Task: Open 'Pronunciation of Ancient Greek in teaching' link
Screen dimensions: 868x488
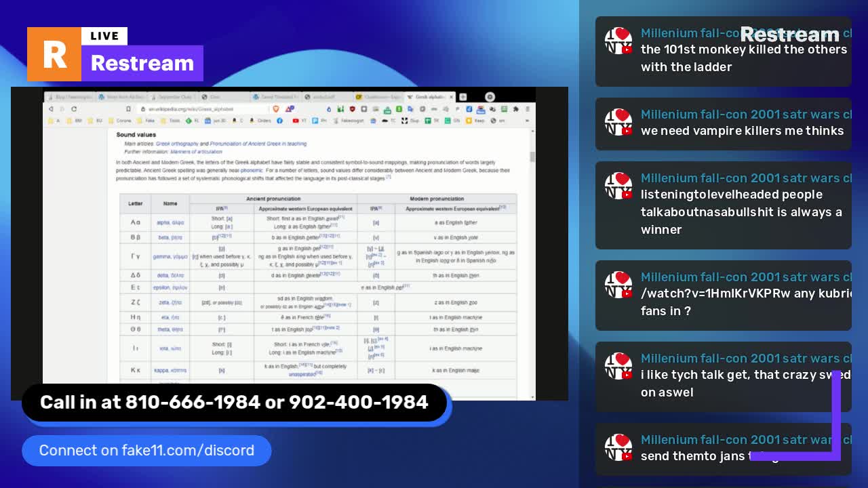Action: point(258,144)
